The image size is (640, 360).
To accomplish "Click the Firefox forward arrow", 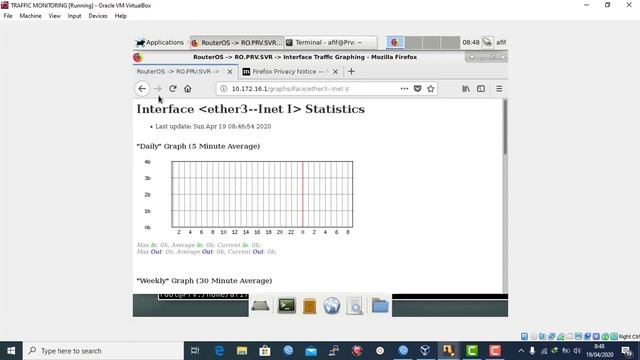I will [158, 89].
